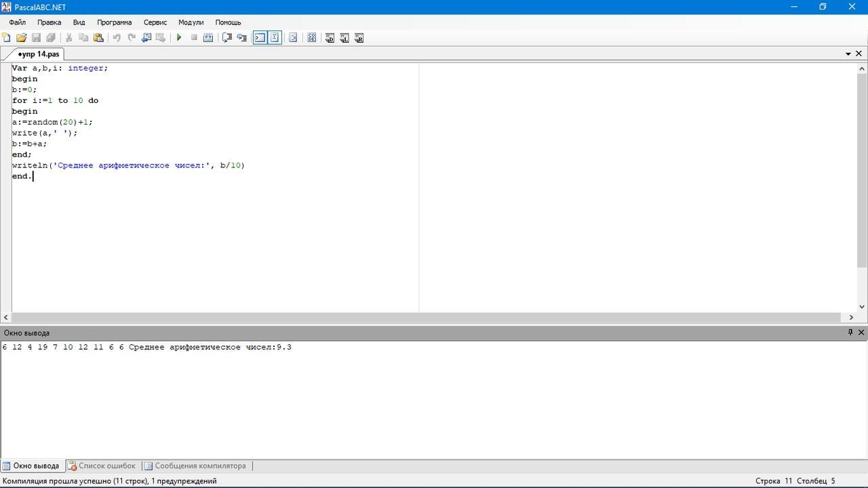Click the line 'for i:=1 to 10 do'
868x488 pixels.
(55, 100)
